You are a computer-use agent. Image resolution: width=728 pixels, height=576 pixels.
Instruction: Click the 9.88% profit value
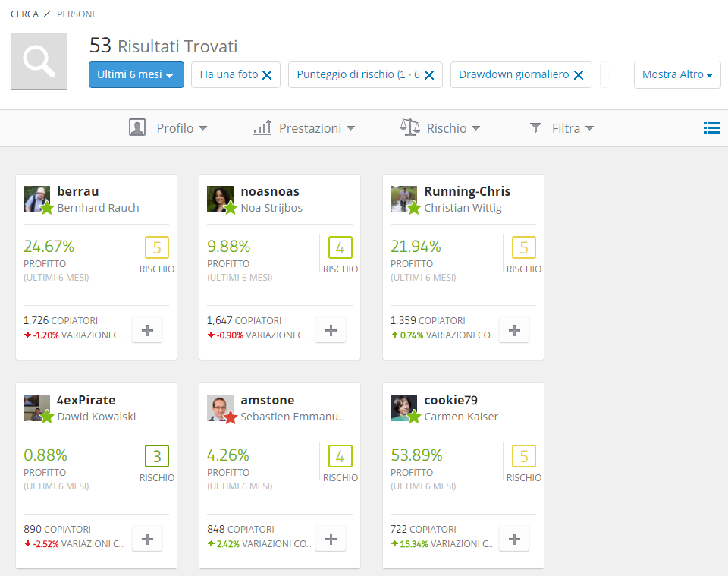pyautogui.click(x=229, y=246)
